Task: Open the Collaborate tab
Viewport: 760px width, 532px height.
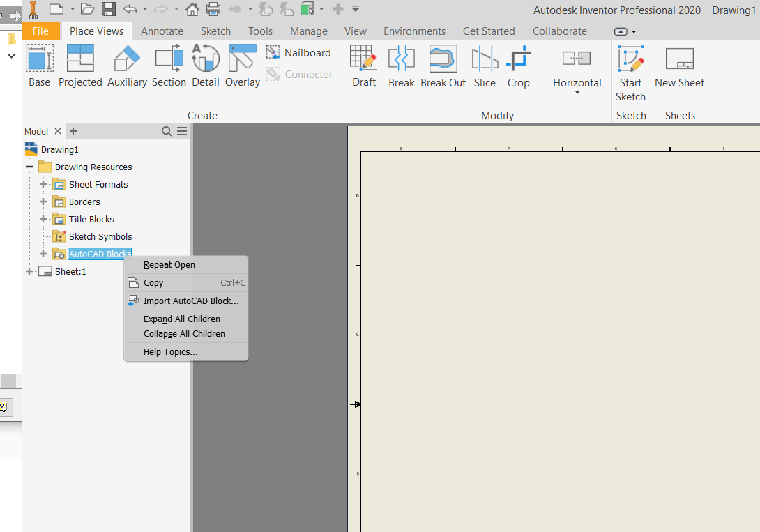Action: [x=560, y=31]
